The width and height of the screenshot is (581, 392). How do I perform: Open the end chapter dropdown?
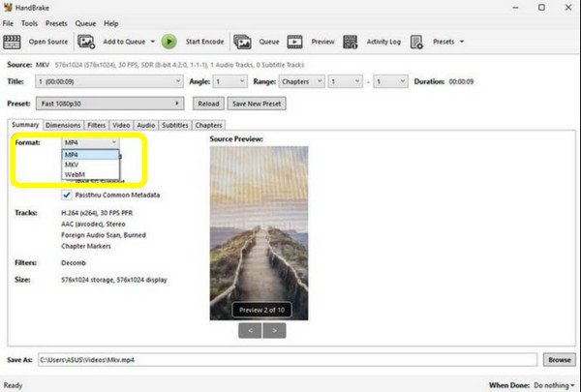390,81
